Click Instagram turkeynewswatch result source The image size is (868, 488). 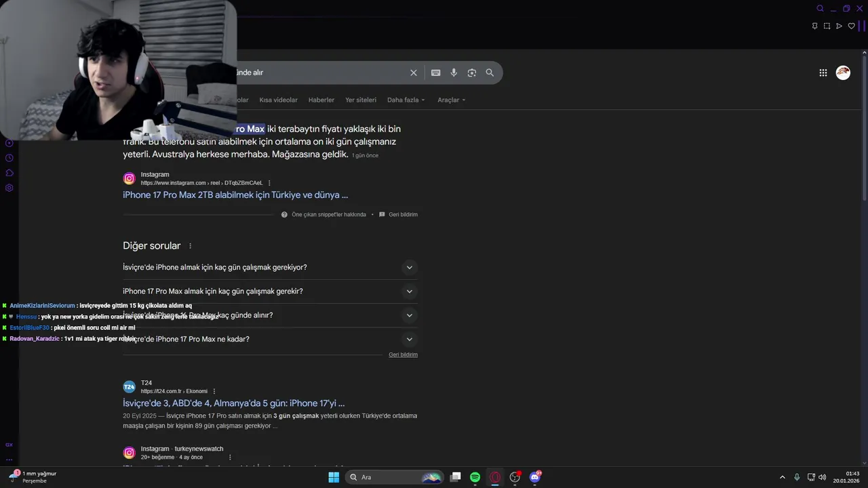(x=182, y=449)
